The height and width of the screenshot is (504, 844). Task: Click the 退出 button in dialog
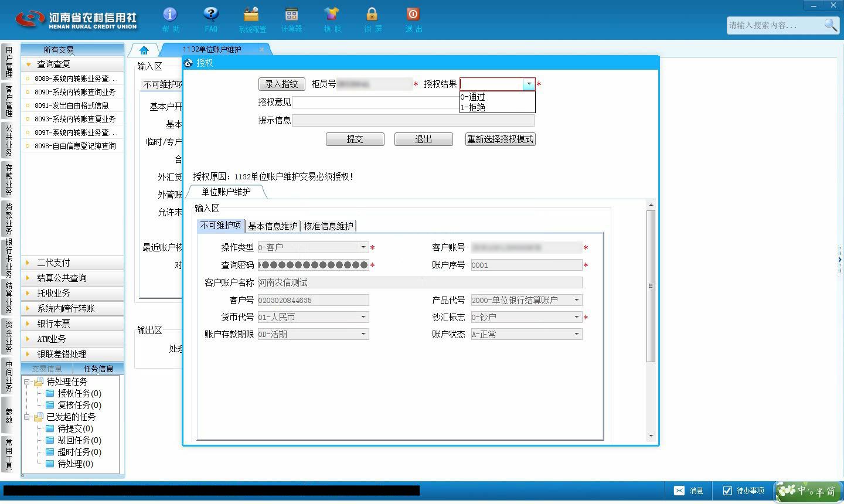click(x=424, y=139)
